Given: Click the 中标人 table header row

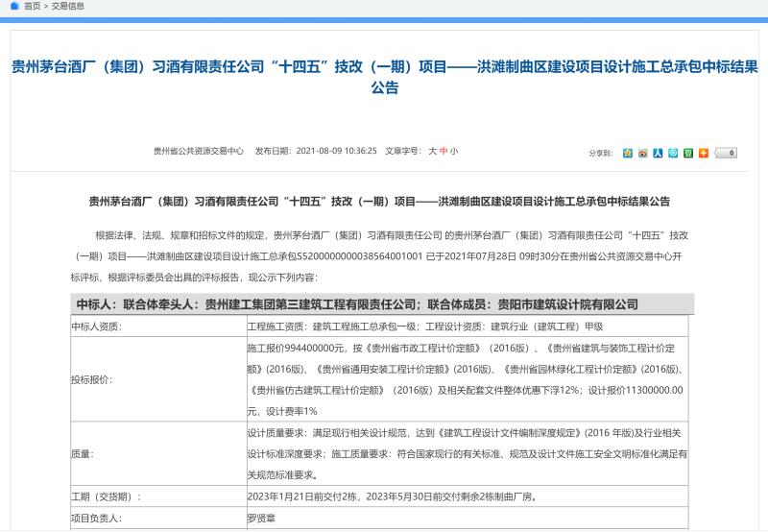Looking at the screenshot, I should pyautogui.click(x=380, y=304).
